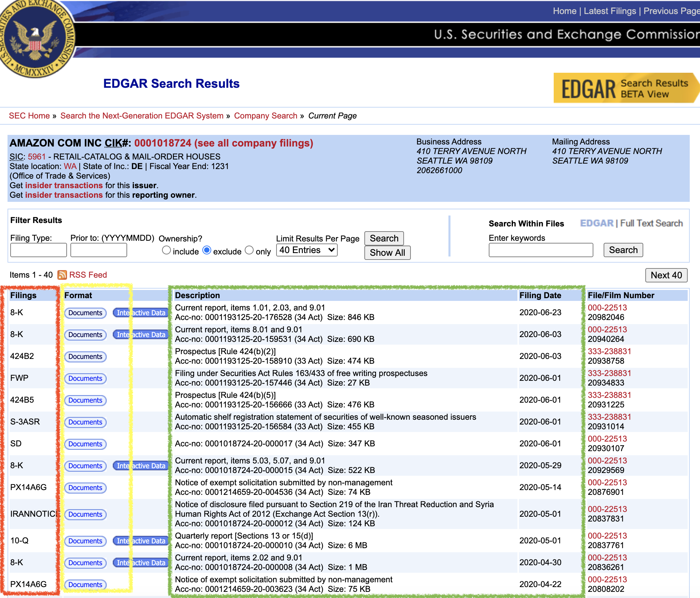Image resolution: width=700 pixels, height=598 pixels.
Task: Open the RSS Feed icon
Action: [62, 275]
